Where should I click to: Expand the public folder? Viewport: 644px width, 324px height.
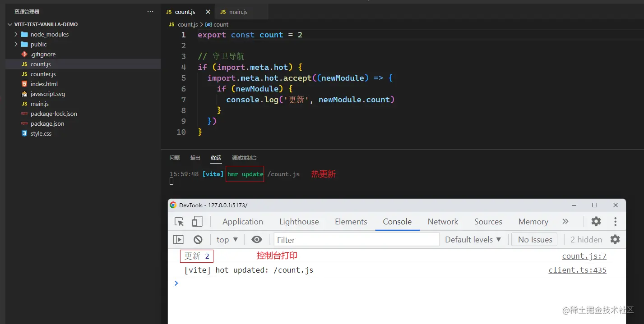click(39, 44)
